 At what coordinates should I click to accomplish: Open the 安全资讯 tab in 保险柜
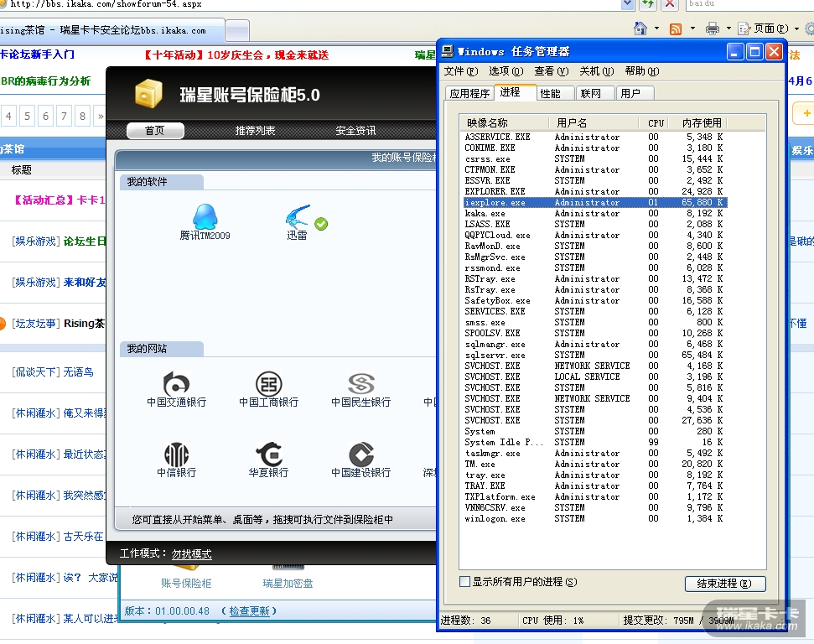click(355, 131)
